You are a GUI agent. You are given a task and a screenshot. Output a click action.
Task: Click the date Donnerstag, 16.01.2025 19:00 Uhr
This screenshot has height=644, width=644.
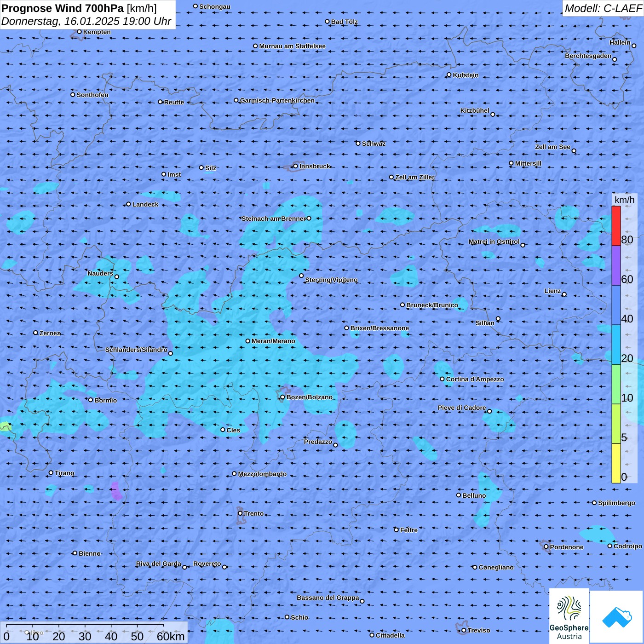[86, 21]
